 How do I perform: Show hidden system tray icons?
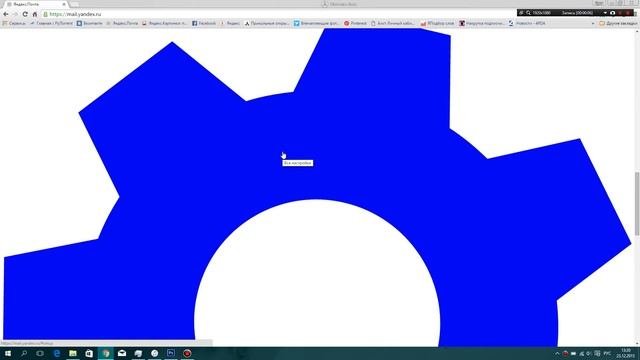point(558,353)
